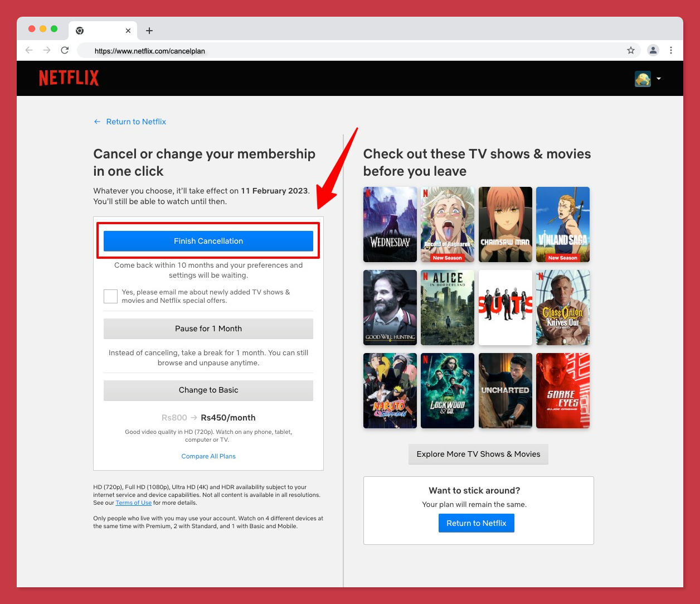Viewport: 700px width, 604px height.
Task: Click Change to Basic button
Action: [208, 390]
